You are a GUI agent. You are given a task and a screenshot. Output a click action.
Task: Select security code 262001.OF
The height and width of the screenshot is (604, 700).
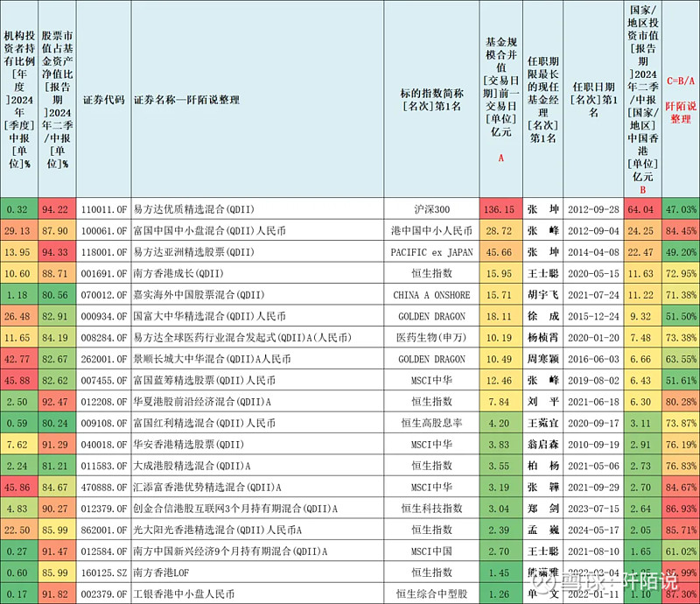pos(103,359)
